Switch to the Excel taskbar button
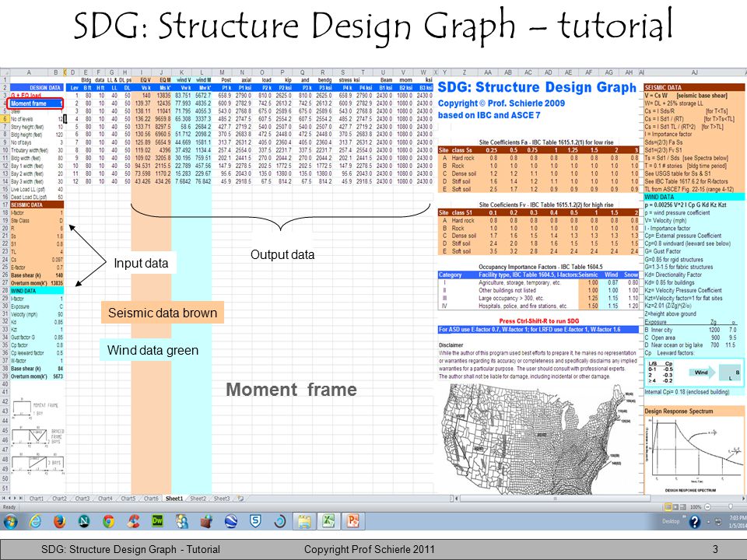Viewport: 747px width, 560px height. (x=328, y=522)
